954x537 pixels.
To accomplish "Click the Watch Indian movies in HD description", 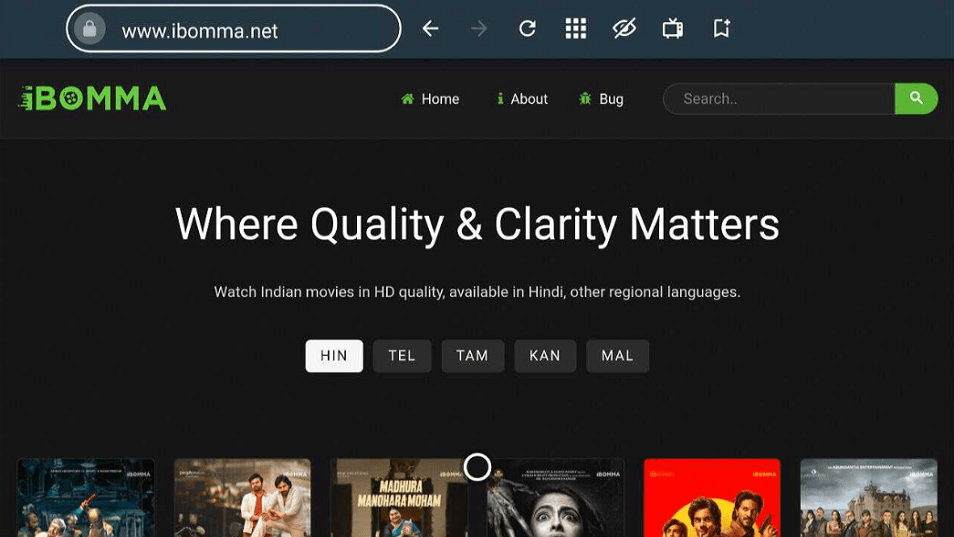I will click(477, 292).
